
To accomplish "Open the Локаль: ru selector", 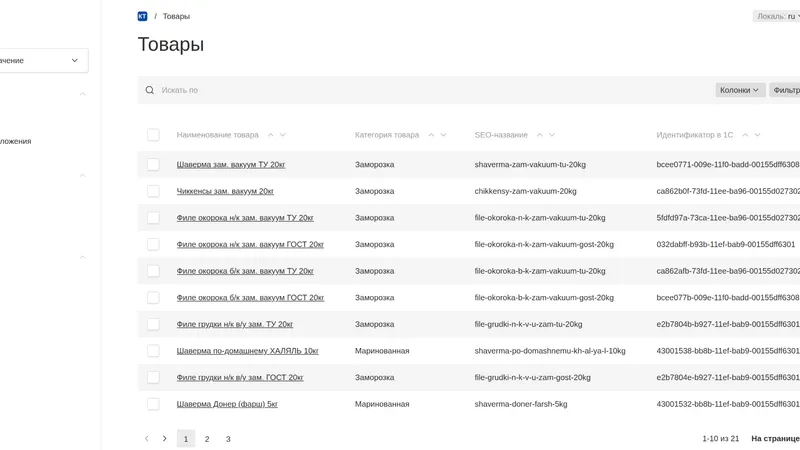I will coord(777,16).
